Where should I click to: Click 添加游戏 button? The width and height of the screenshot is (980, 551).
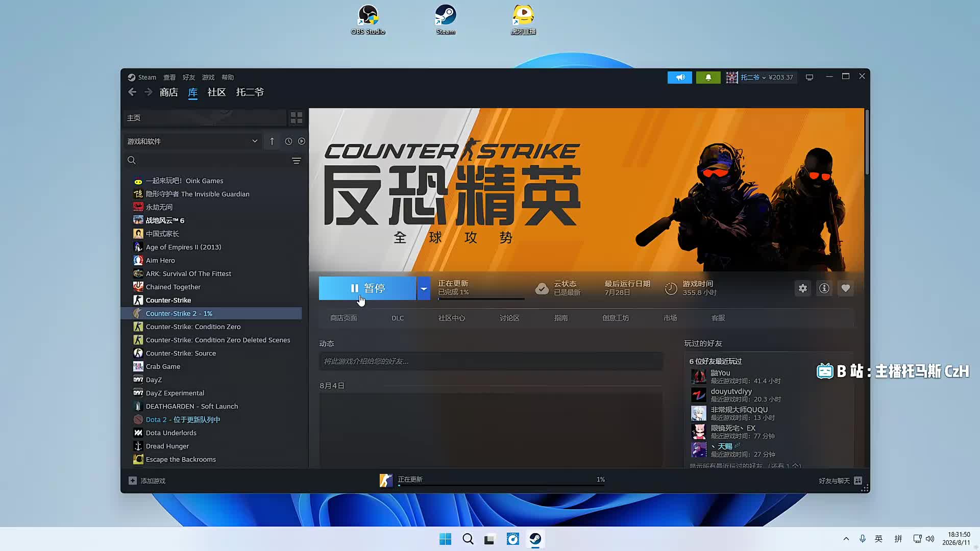click(x=147, y=481)
